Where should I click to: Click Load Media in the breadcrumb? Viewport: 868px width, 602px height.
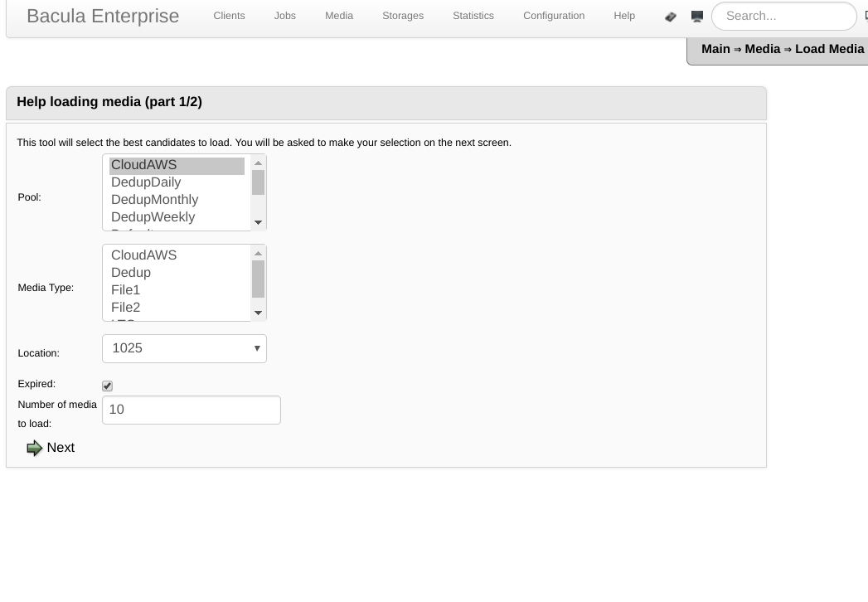coord(830,49)
